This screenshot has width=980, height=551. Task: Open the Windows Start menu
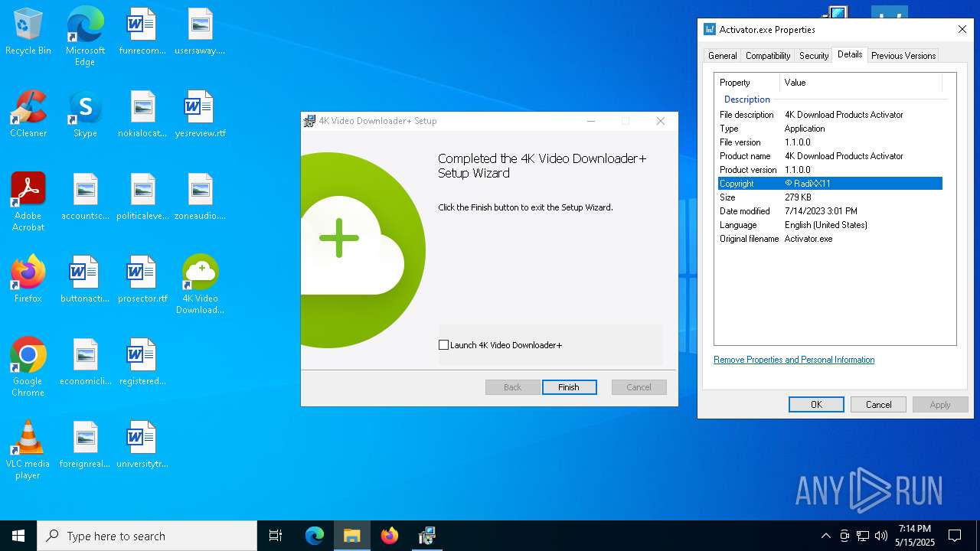click(18, 536)
